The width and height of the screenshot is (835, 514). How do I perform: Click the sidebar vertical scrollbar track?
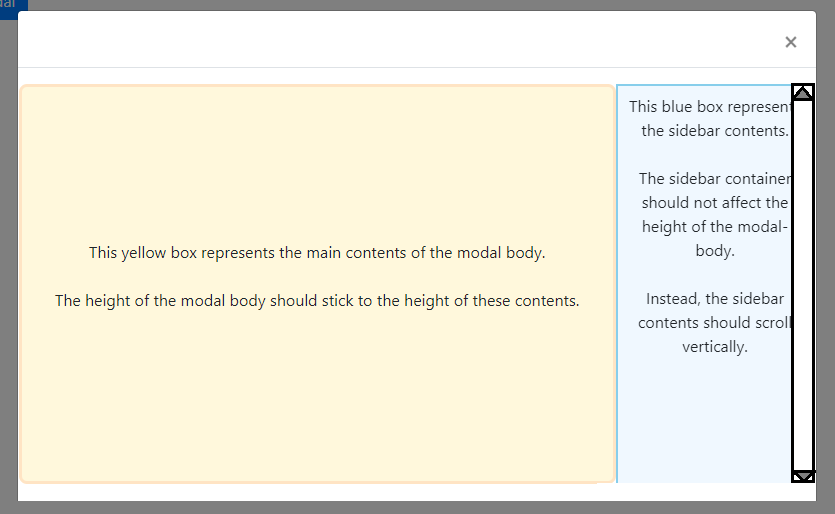(x=803, y=285)
